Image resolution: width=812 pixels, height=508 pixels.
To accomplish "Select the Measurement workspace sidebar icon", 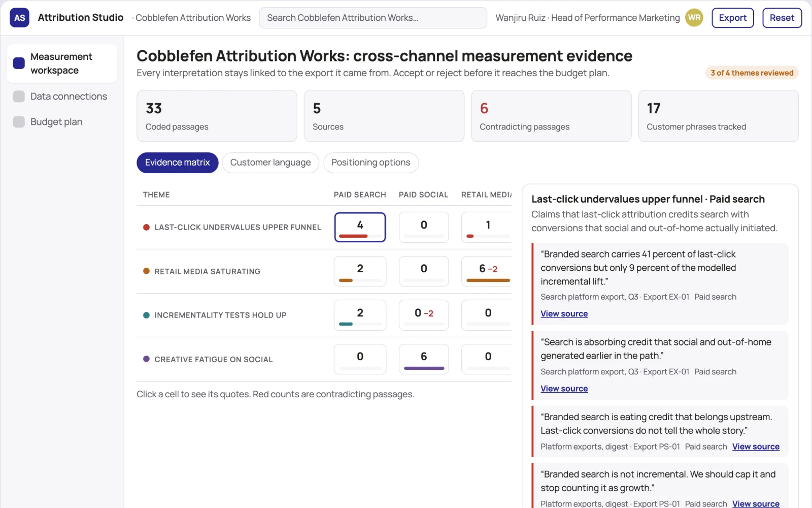I will (x=19, y=63).
